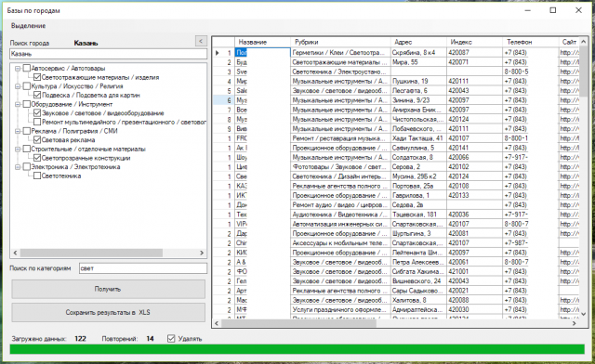Collapse the Реклама / Полиграфия / СМИ node
Viewport: 595px width, 364px height.
click(18, 131)
